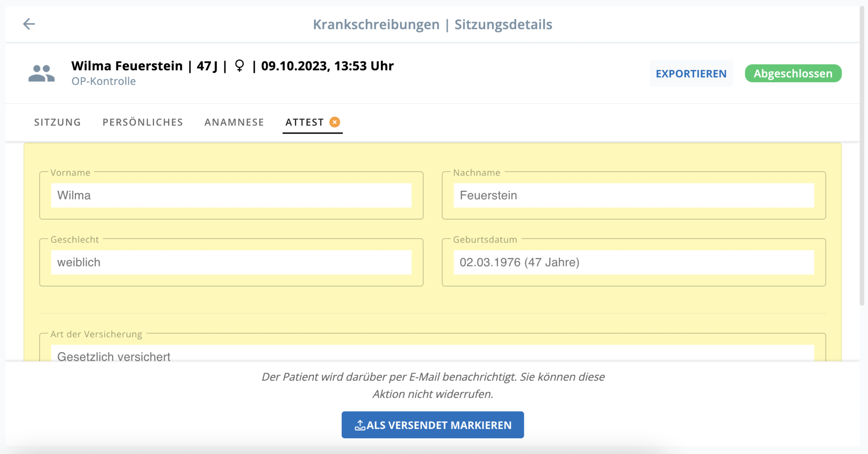Click the upload icon in the Versendet button
This screenshot has width=868, height=454.
coord(361,424)
